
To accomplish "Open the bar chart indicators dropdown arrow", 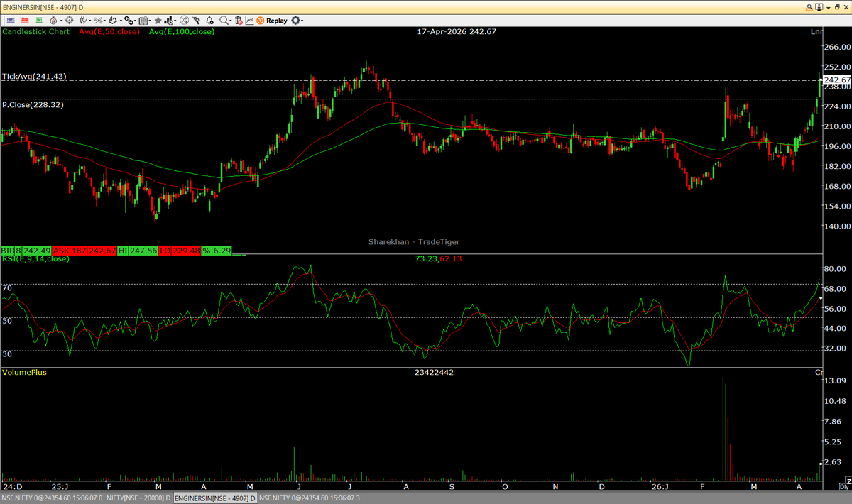I will pos(175,21).
